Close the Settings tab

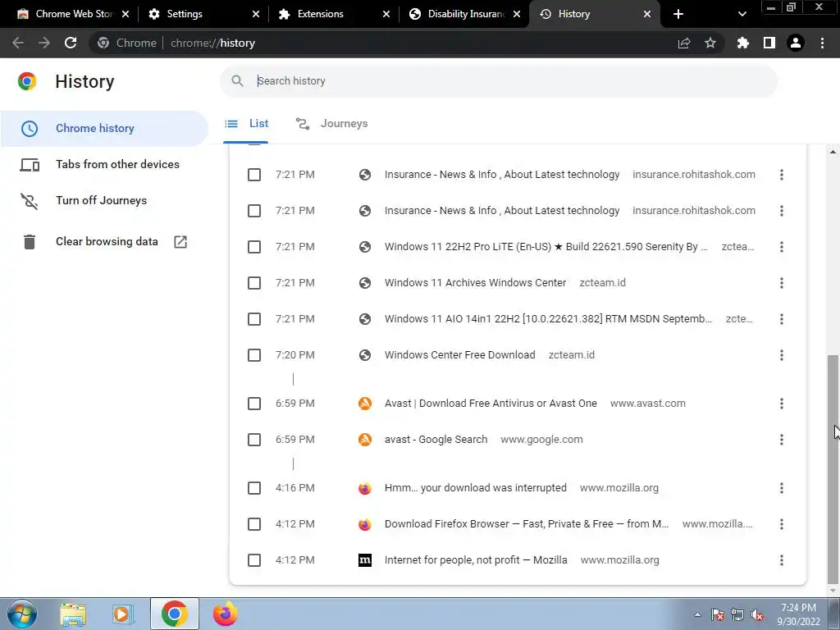(x=256, y=14)
